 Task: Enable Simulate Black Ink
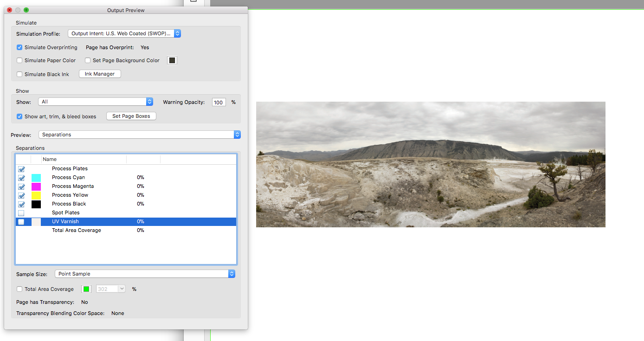point(19,74)
